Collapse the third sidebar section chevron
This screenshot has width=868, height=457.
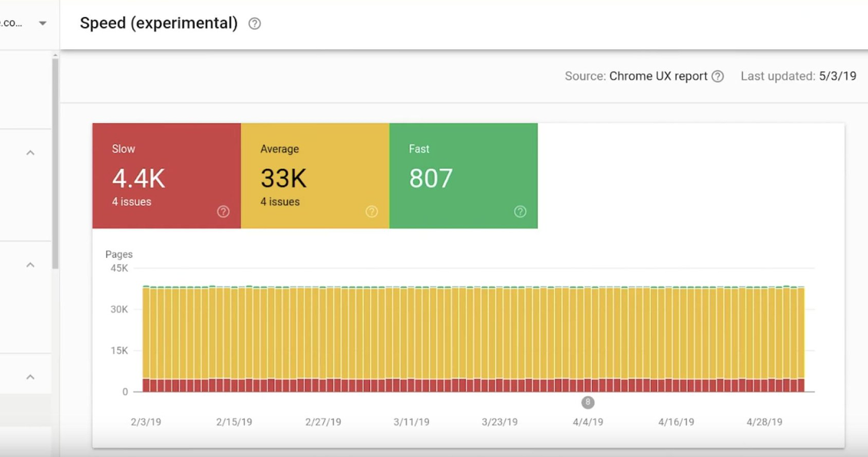pos(30,376)
